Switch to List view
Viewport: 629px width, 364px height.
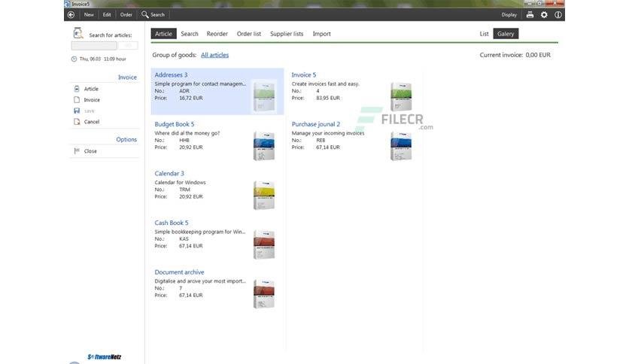click(485, 34)
